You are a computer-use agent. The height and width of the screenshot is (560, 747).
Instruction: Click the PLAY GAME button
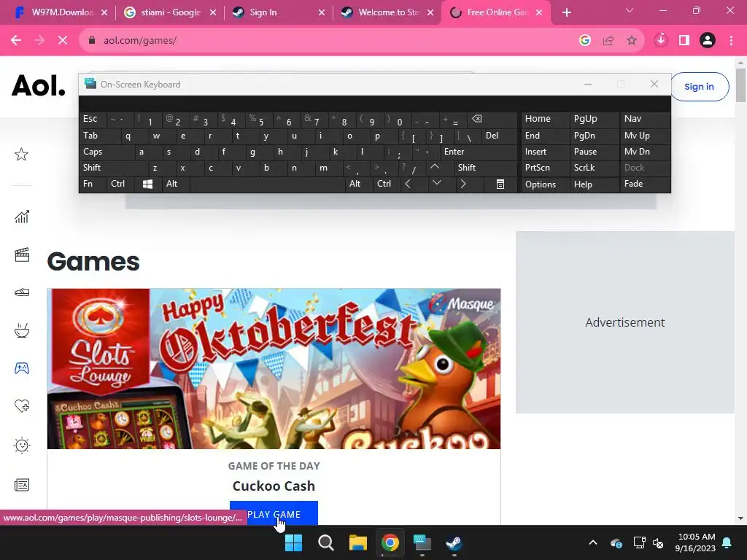[x=274, y=513]
